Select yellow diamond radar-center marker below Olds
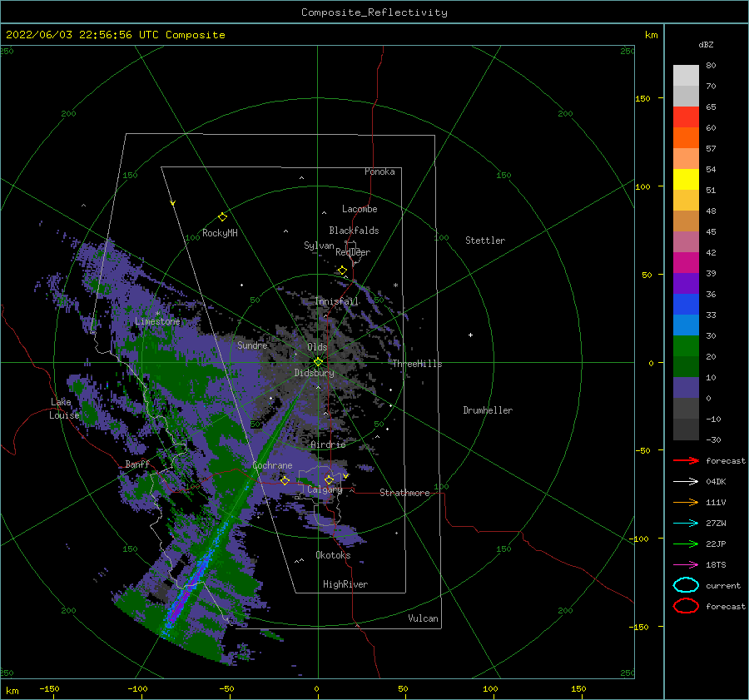The image size is (749, 700). coord(318,362)
